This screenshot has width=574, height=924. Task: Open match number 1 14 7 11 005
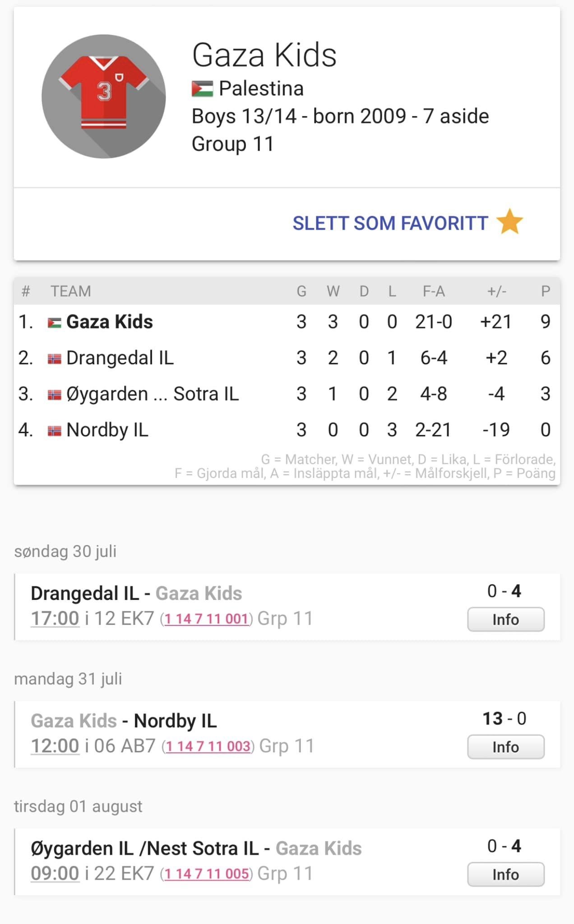pyautogui.click(x=206, y=874)
